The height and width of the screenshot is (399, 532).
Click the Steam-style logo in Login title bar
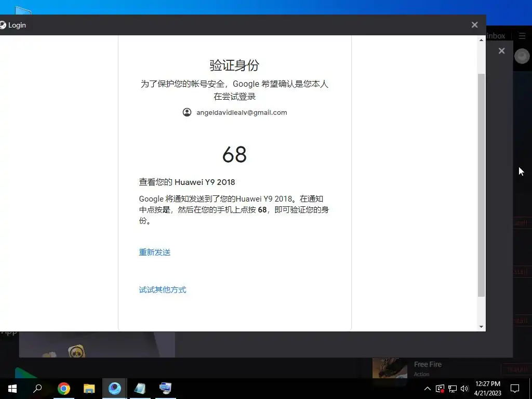(3, 25)
